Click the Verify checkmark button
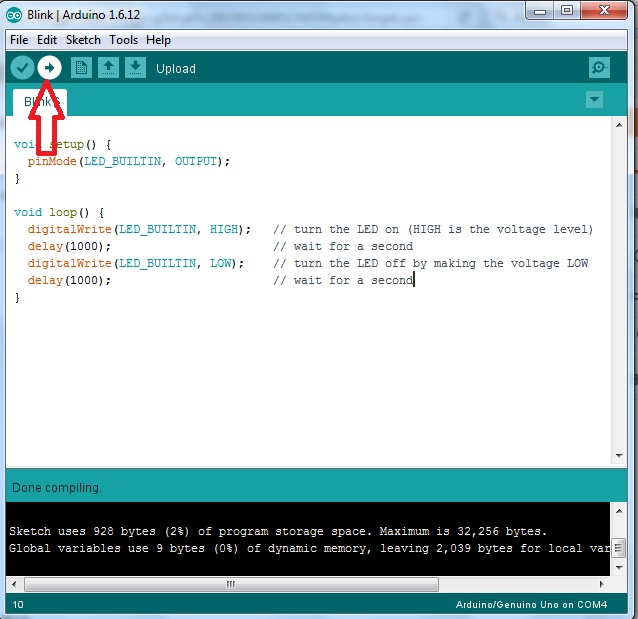The width and height of the screenshot is (638, 619). [22, 68]
